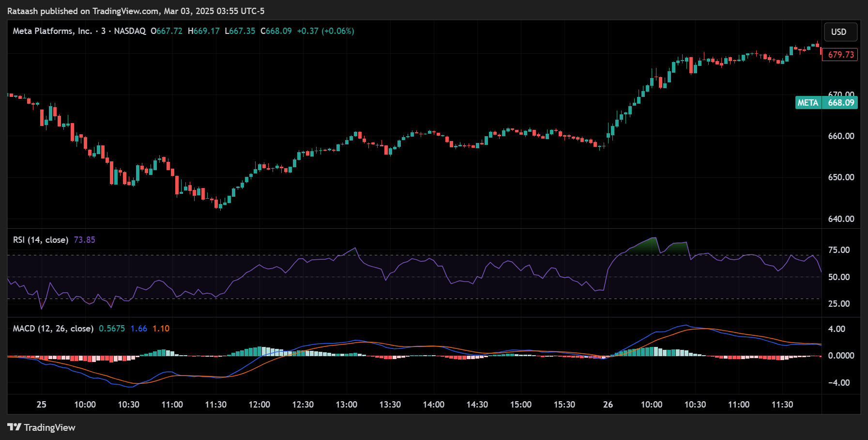Click the 4.00 MACD axis label
The height and width of the screenshot is (440, 868).
click(837, 329)
